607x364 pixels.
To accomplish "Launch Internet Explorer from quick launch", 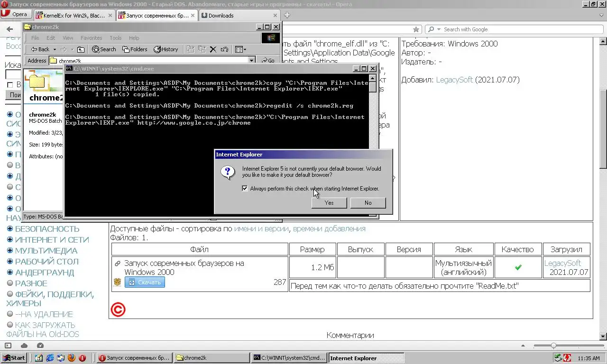I will 50,358.
